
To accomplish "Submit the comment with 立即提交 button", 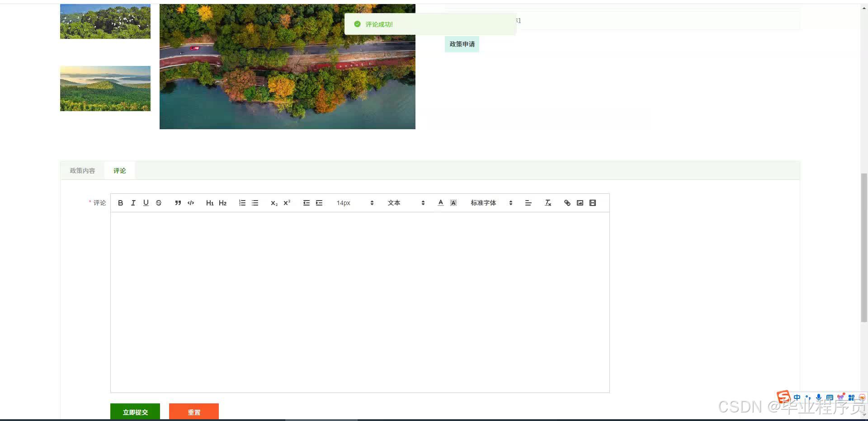I will pos(135,412).
